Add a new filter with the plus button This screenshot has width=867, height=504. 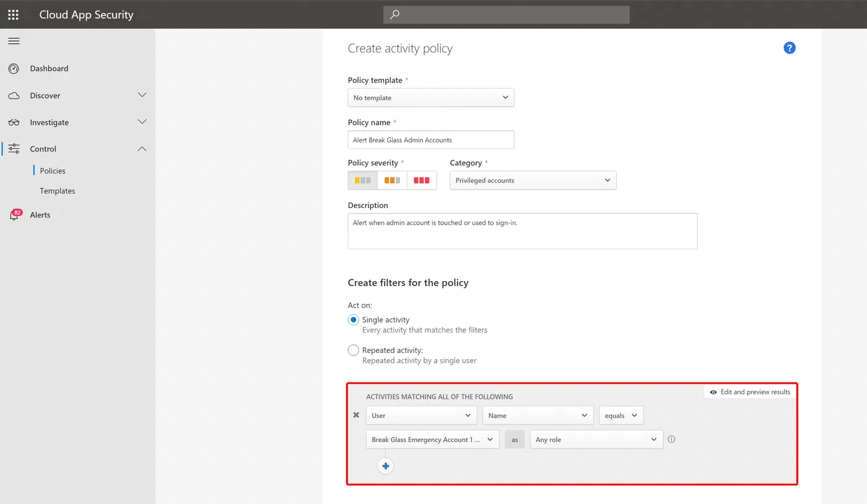[x=386, y=466]
